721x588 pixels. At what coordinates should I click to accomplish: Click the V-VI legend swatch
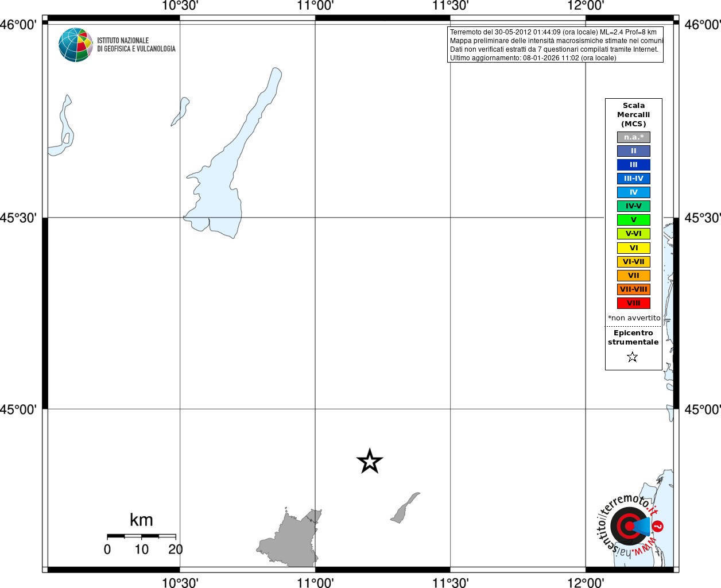click(x=634, y=234)
